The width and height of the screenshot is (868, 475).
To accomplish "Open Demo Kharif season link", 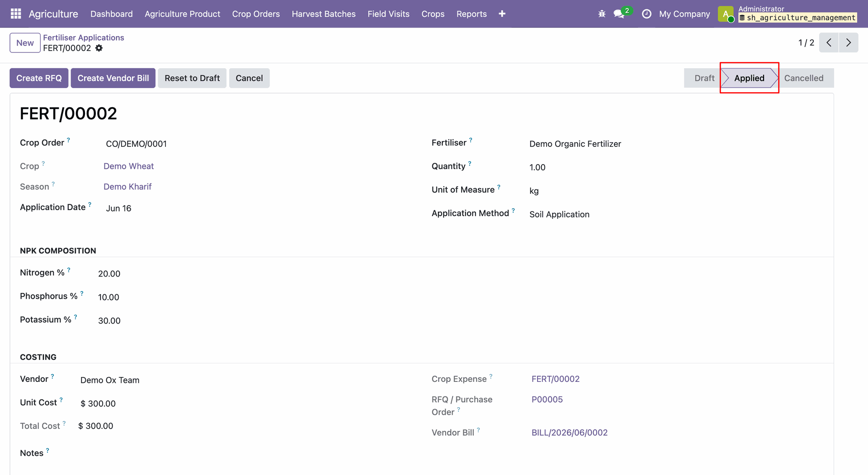I will 127,187.
